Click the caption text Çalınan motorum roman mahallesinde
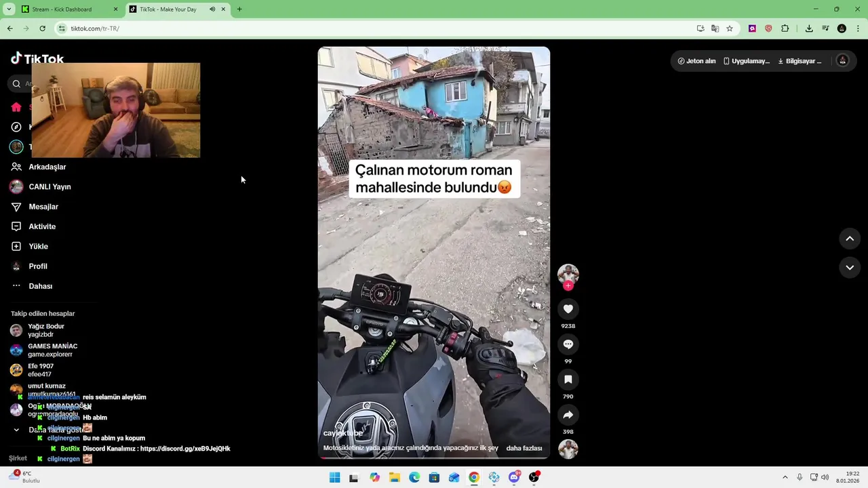Screen dimensions: 868x488 tap(434, 179)
